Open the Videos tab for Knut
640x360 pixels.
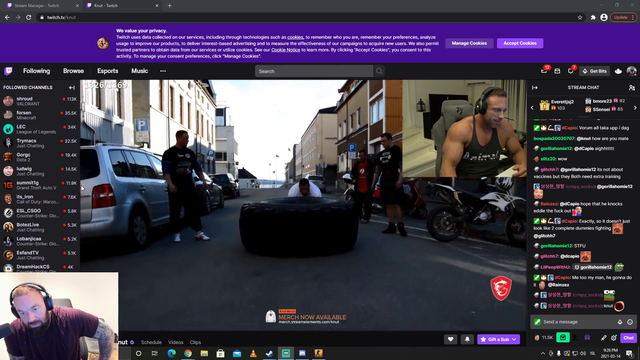tap(176, 342)
